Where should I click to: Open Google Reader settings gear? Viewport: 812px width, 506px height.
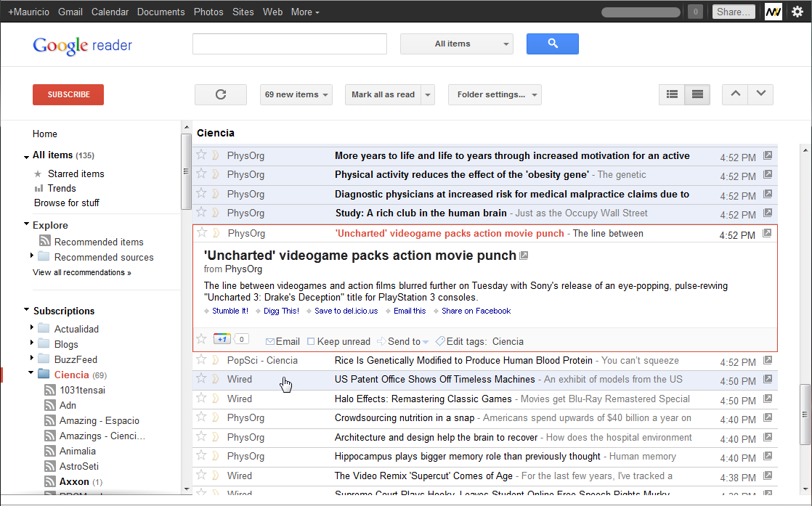click(799, 12)
